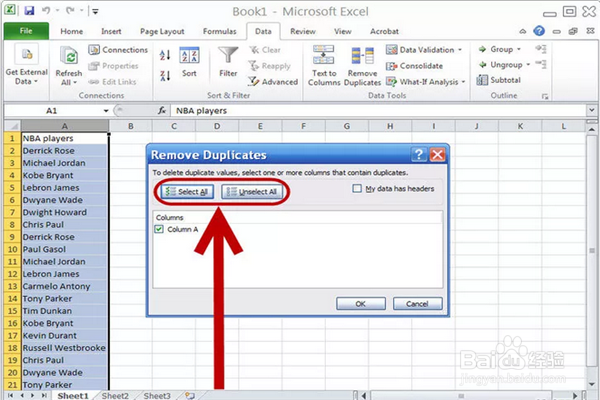The width and height of the screenshot is (600, 400).
Task: Click the Help button in Remove Duplicates dialog
Action: 419,155
